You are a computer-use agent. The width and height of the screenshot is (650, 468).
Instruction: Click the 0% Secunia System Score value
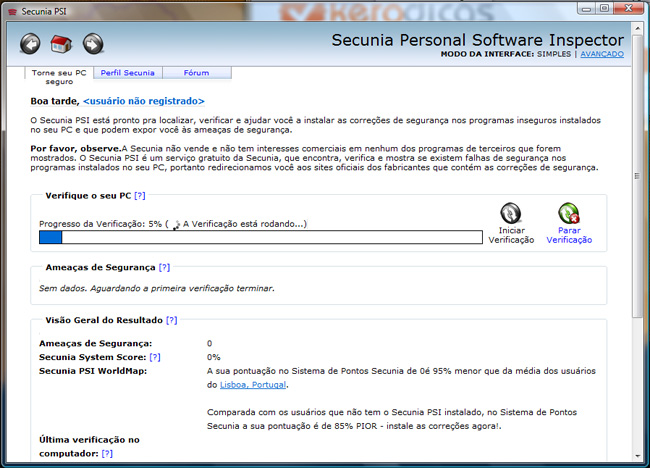[x=213, y=357]
